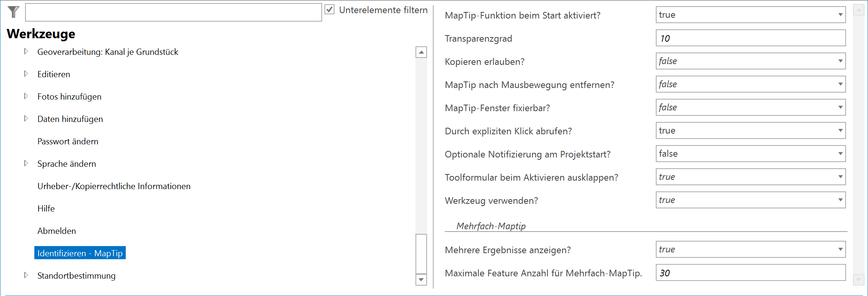Expand the "Standortbestimmung" node
The height and width of the screenshot is (296, 868).
[x=25, y=276]
